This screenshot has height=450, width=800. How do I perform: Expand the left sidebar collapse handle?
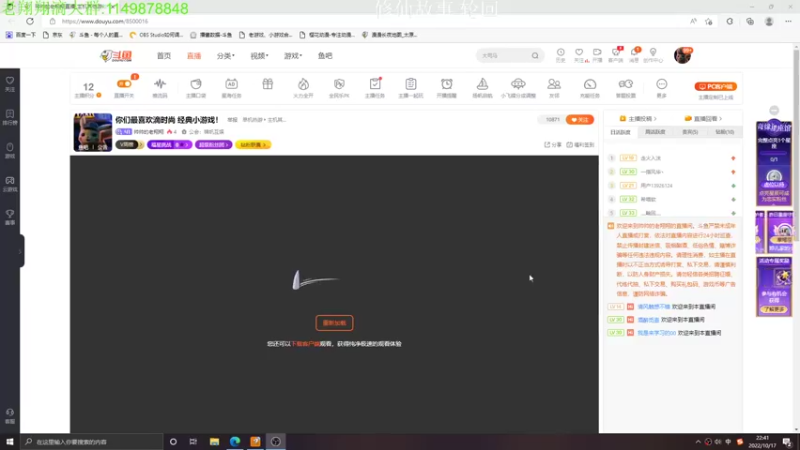[x=20, y=251]
